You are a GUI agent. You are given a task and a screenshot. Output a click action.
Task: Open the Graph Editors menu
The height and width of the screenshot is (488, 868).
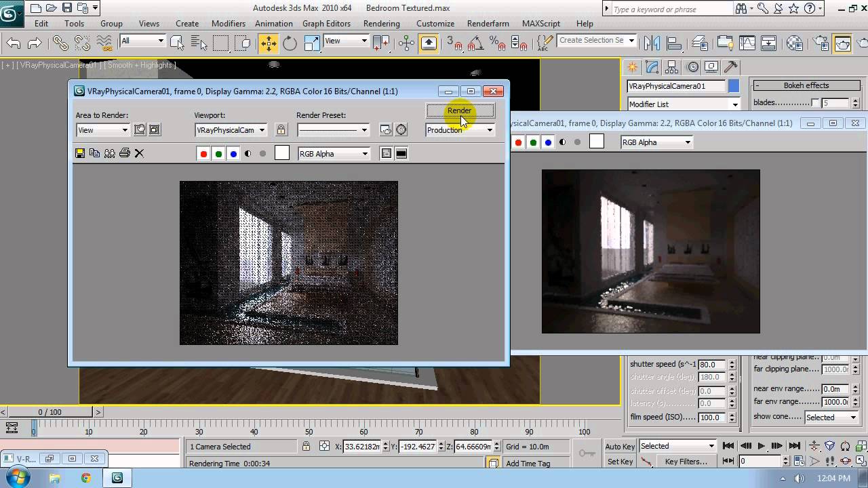(x=326, y=23)
